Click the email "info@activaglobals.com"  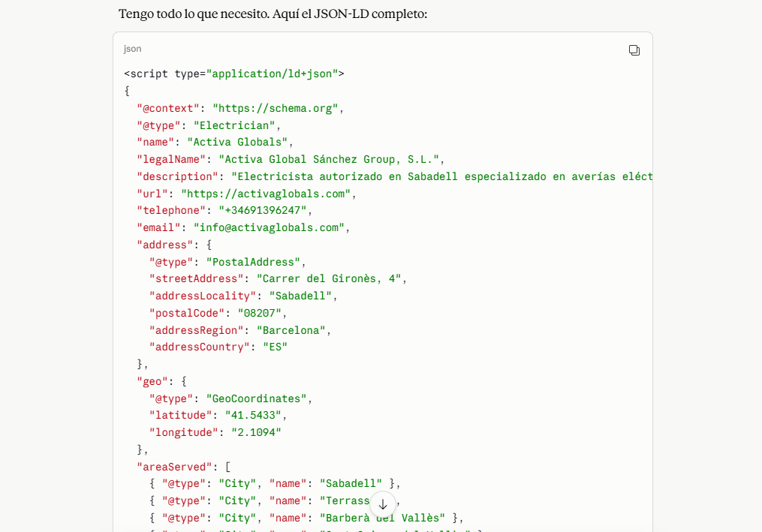(x=270, y=227)
